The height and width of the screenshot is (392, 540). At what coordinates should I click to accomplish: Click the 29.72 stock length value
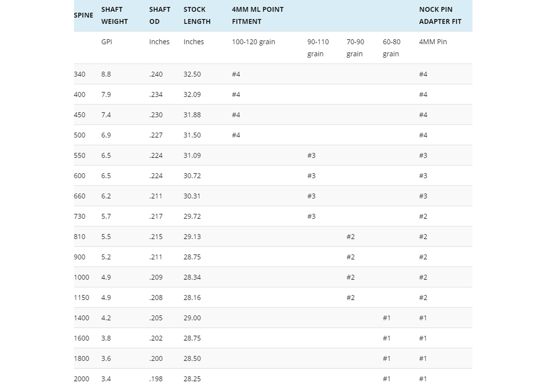coord(192,216)
